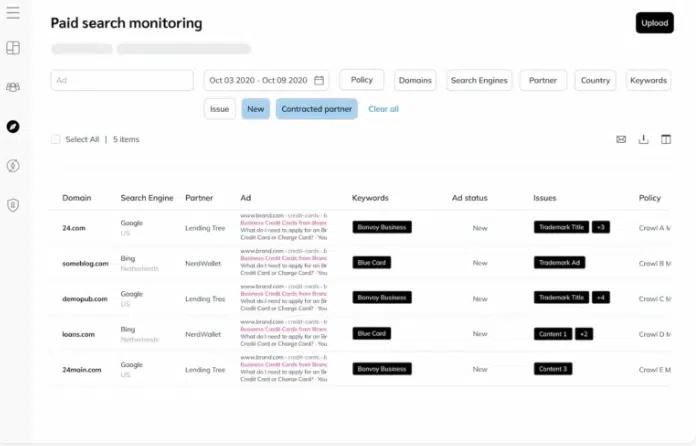
Task: Open the hamburger menu
Action: [x=13, y=12]
